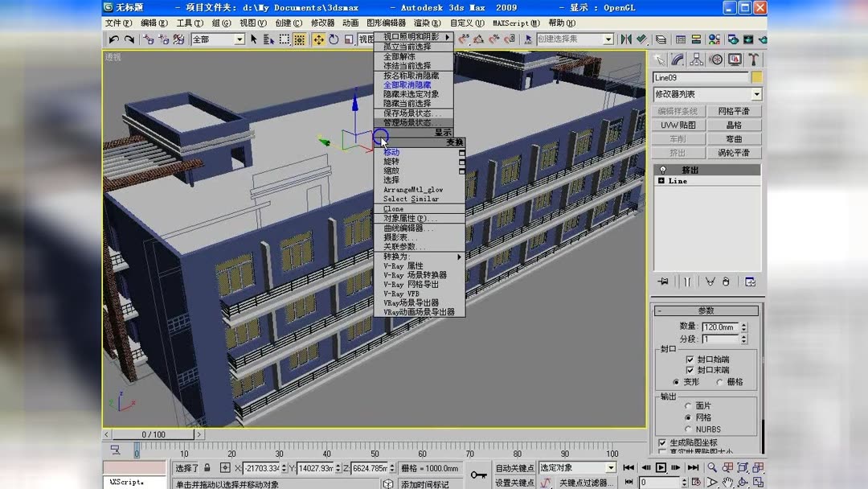
Task: Select the NURBS output radio button
Action: 688,429
